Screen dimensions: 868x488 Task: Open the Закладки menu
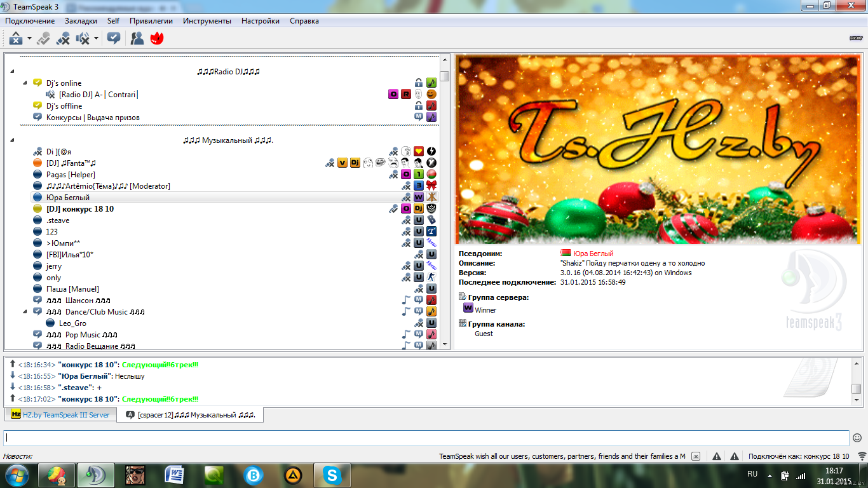(81, 21)
